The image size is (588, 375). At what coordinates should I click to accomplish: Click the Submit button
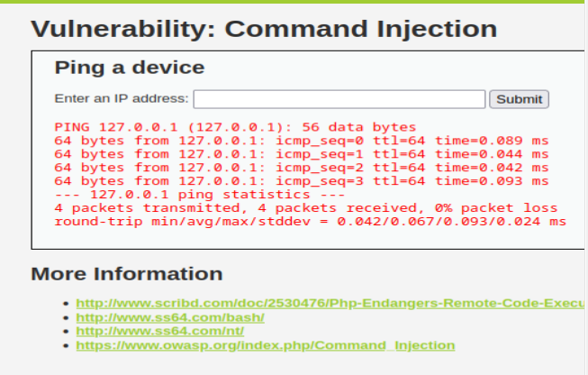519,99
